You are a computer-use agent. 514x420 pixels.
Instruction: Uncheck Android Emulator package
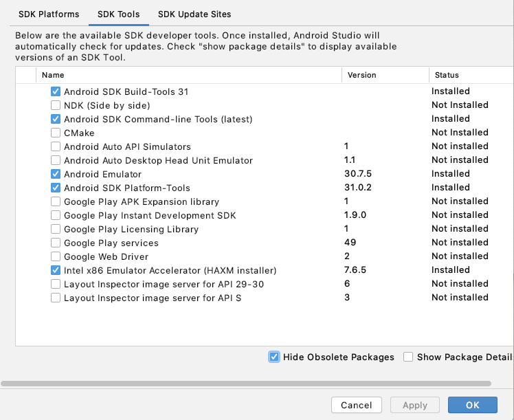[56, 174]
